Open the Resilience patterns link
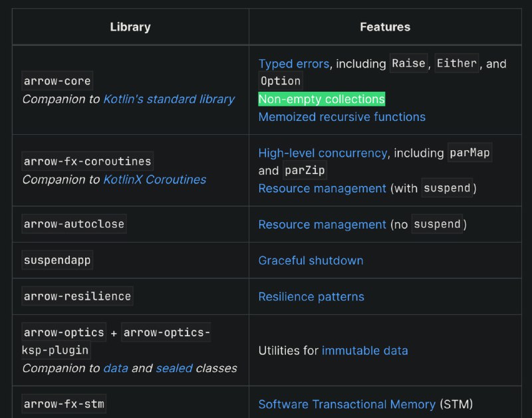 [x=311, y=296]
